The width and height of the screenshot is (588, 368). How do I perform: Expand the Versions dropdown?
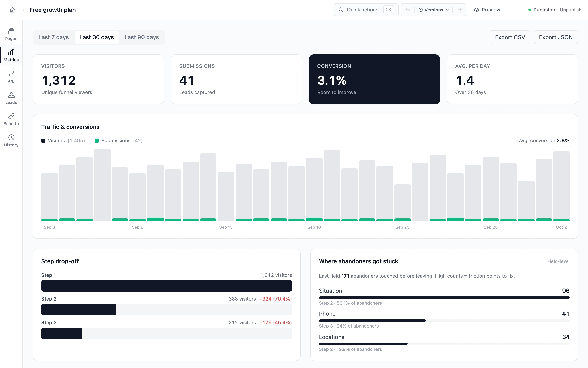click(x=433, y=10)
